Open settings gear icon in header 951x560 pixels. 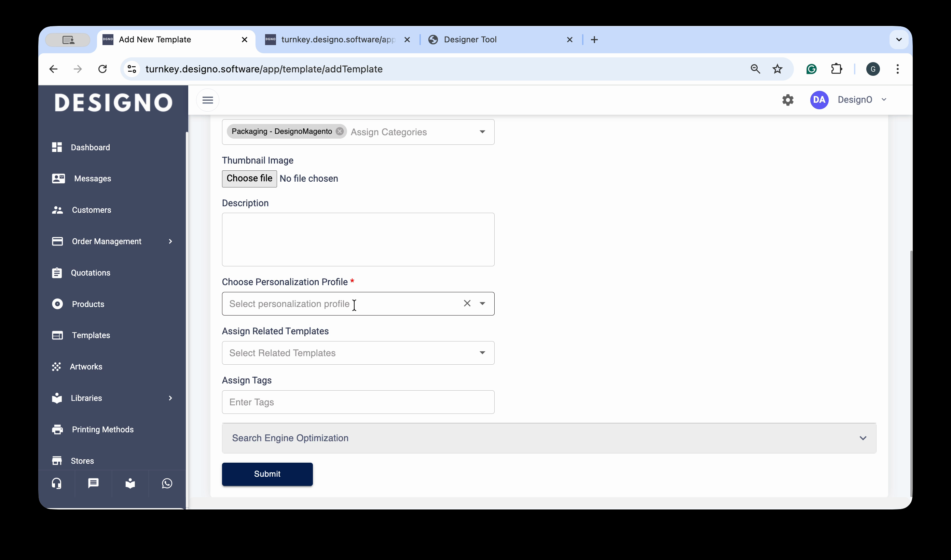(x=788, y=100)
